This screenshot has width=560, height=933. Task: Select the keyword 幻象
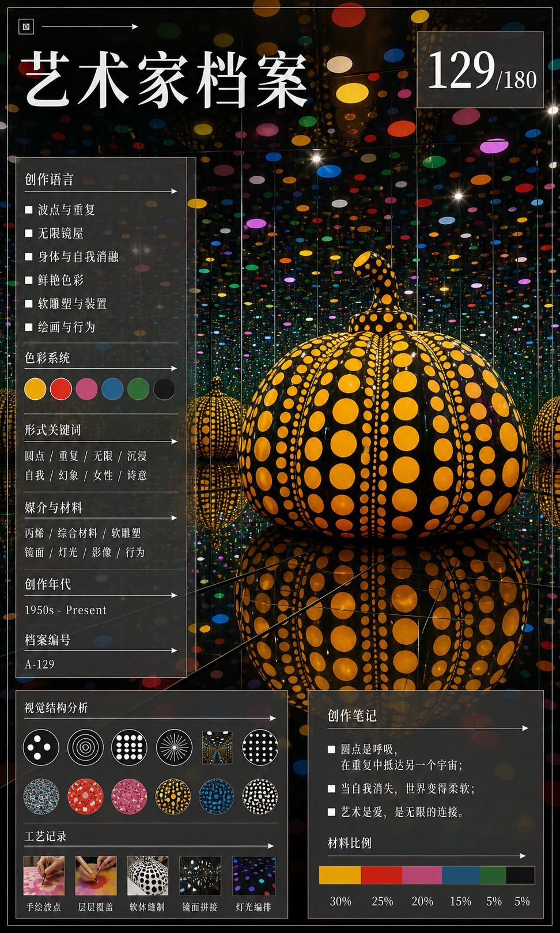pos(69,475)
